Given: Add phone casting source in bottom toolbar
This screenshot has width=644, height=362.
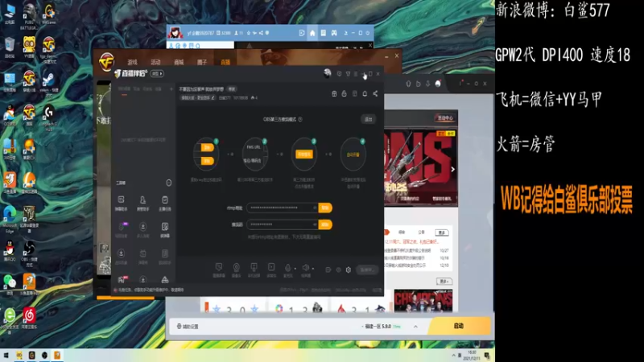Looking at the screenshot, I should point(254,269).
